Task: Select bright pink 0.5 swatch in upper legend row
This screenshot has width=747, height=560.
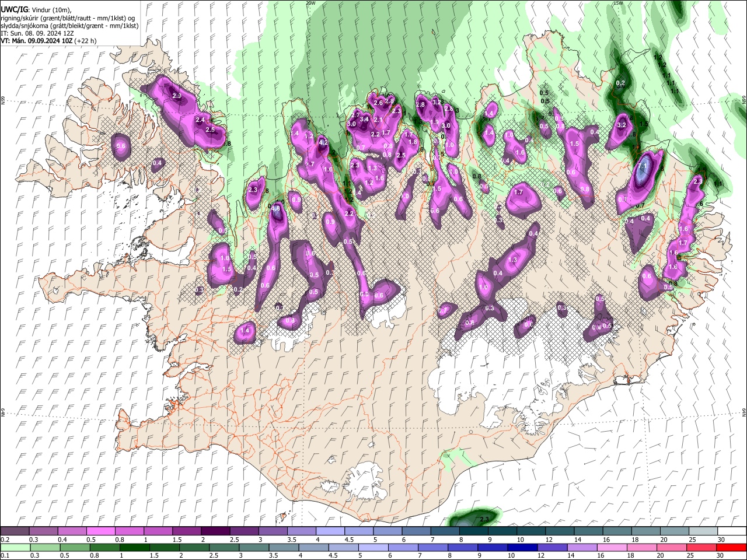Action: (101, 531)
